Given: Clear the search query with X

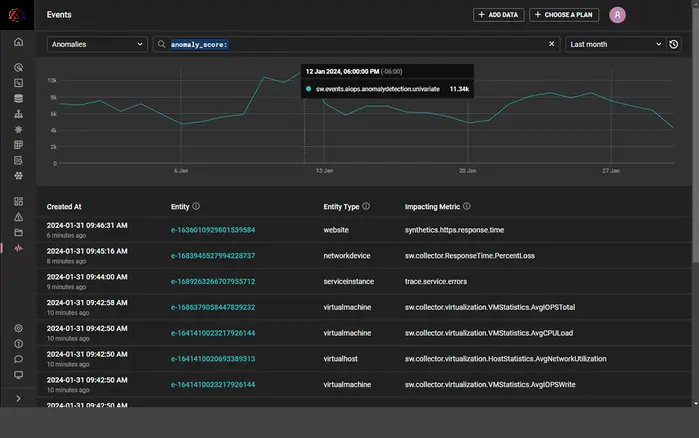Looking at the screenshot, I should [551, 44].
